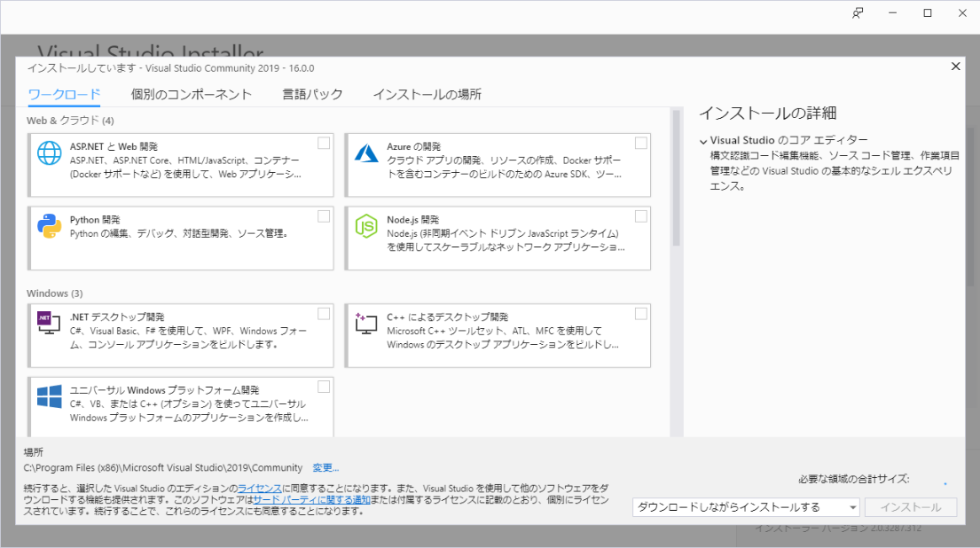Screen dimensions: 980x548
Task: Click the 変更... link to change install path
Action: click(x=326, y=467)
